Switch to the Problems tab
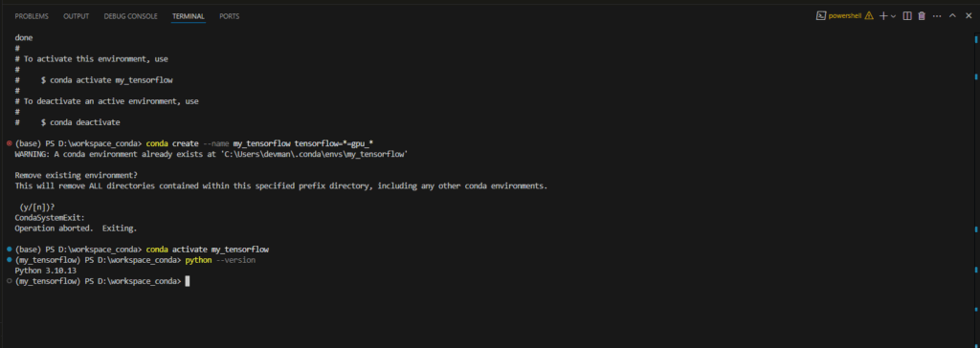Screen dimensions: 980x348 tap(32, 16)
